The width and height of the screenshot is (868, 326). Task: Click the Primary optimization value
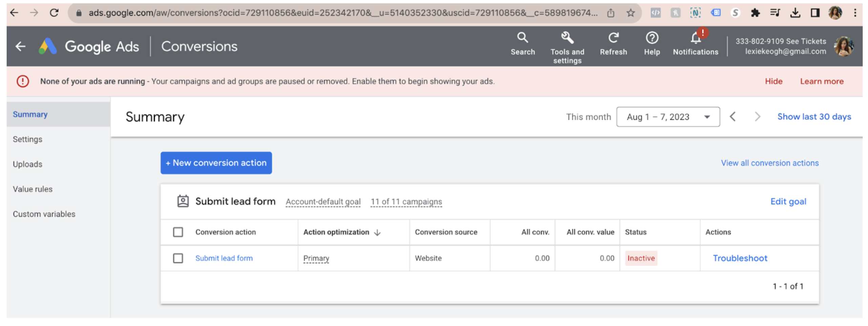point(316,259)
